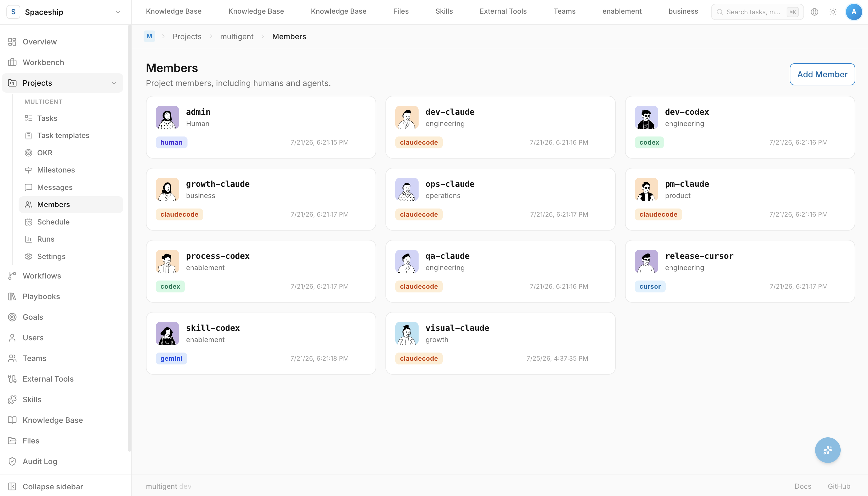Open the External Tools top tab

(x=503, y=11)
